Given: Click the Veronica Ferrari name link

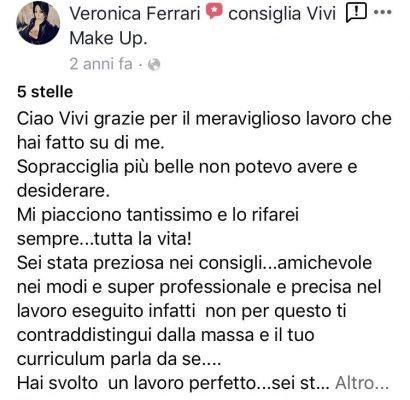Looking at the screenshot, I should pos(135,14).
